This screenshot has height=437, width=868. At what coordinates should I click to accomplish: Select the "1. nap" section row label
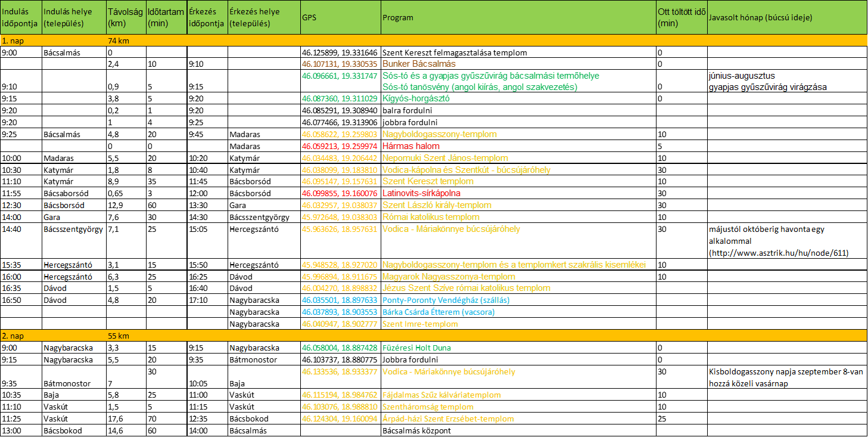click(x=13, y=41)
